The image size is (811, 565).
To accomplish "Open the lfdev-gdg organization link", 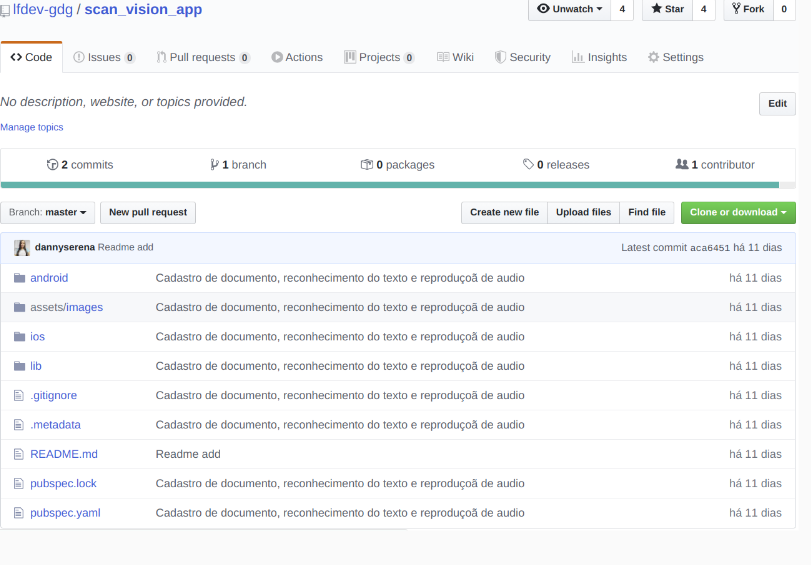I will 43,9.
